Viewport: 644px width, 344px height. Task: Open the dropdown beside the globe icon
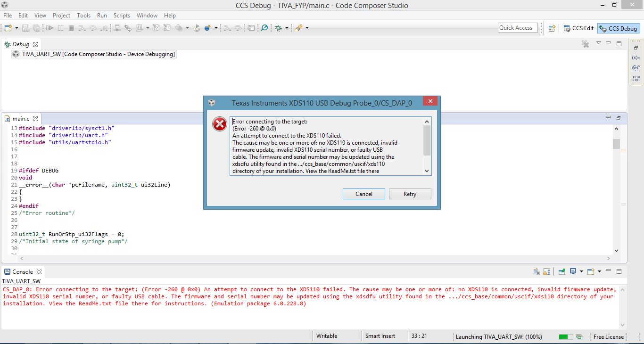tap(216, 28)
